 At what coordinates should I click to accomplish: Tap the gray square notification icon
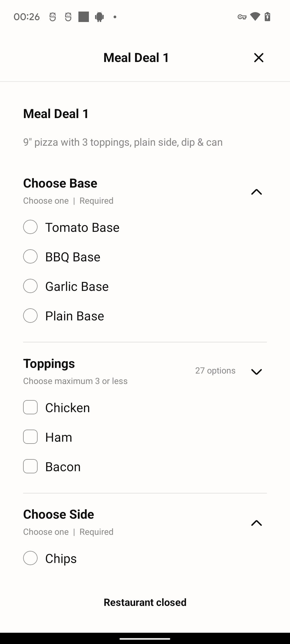[84, 17]
